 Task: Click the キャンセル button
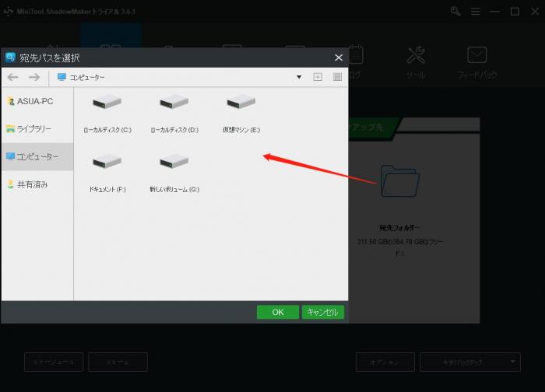pyautogui.click(x=323, y=312)
